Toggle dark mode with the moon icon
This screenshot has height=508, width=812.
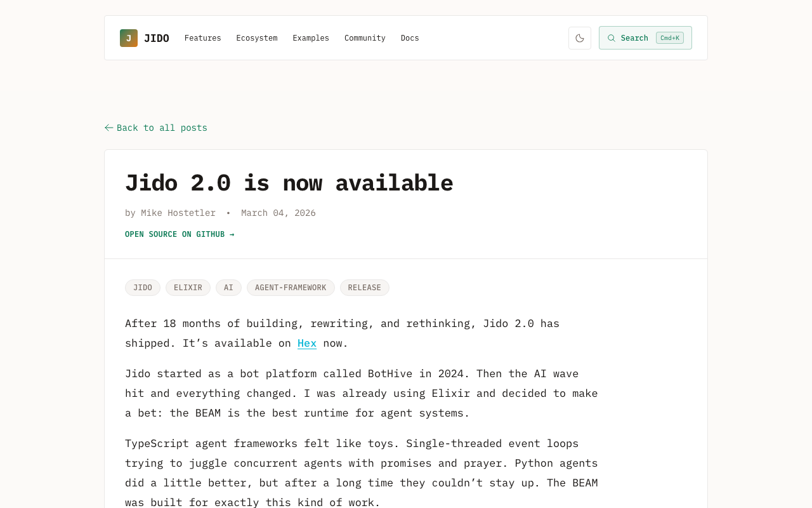click(x=580, y=38)
